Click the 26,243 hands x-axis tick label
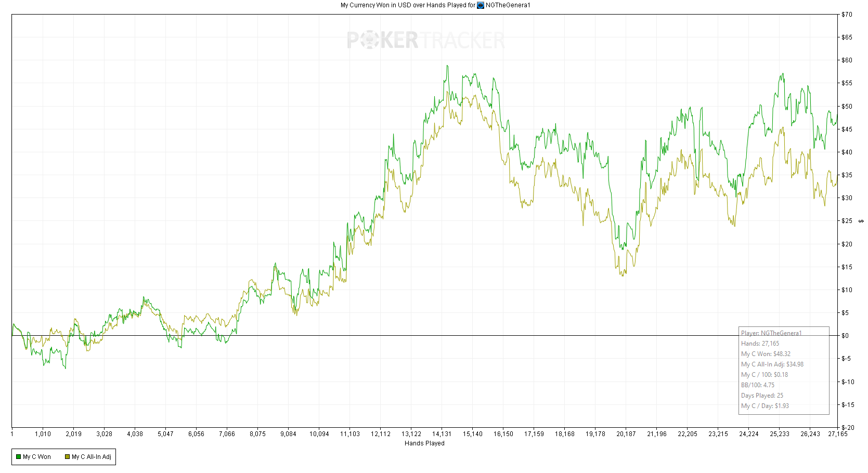This screenshot has height=473, width=868. tap(810, 434)
